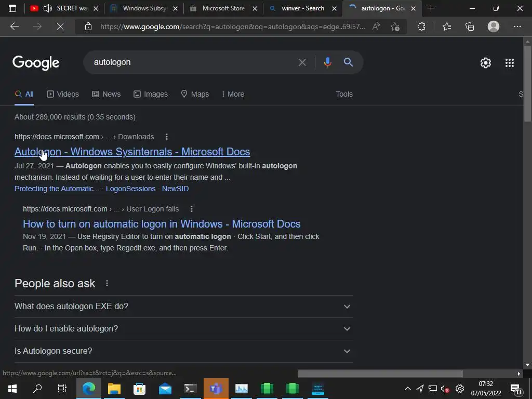Go back to previous page
Screen dimensions: 532x399
pyautogui.click(x=15, y=26)
